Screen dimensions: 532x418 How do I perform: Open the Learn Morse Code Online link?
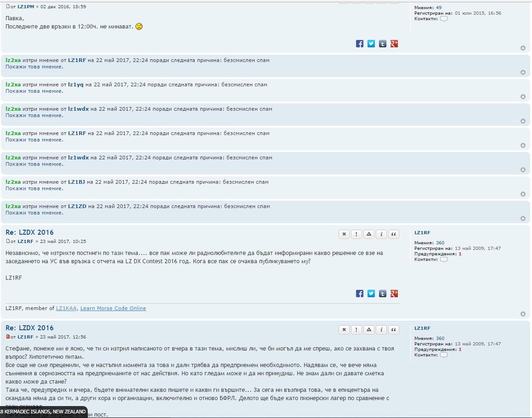click(113, 308)
